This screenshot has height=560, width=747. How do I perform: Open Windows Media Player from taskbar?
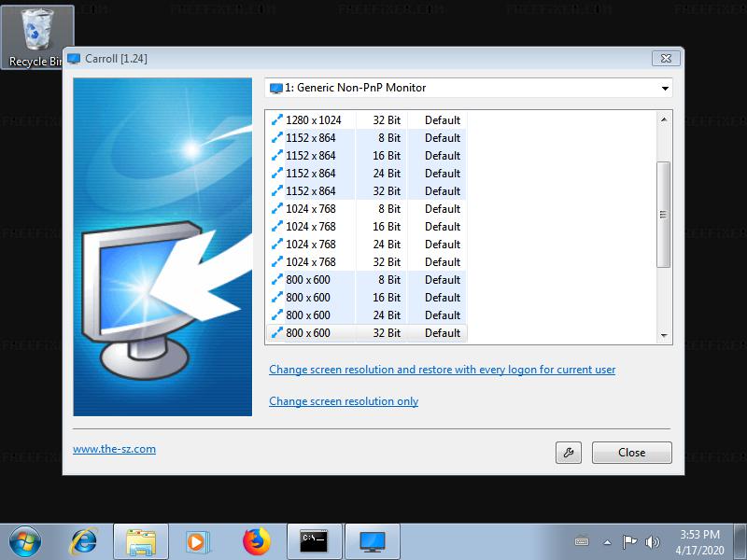[x=197, y=542]
